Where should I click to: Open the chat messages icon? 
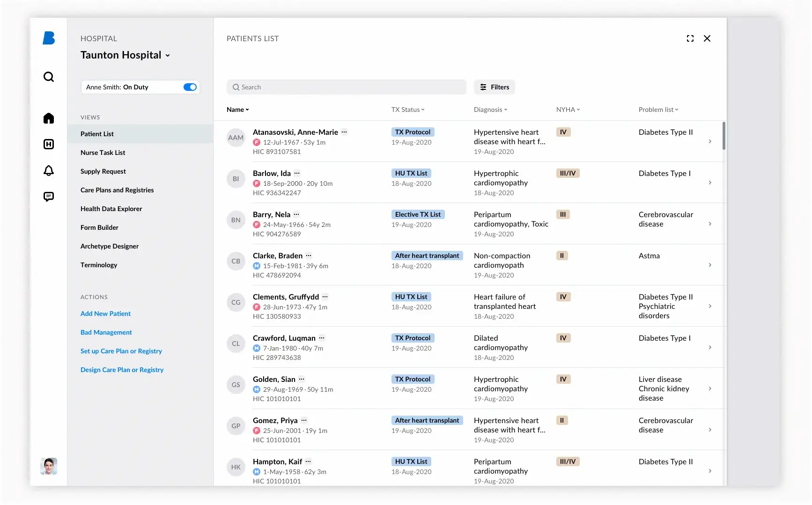pyautogui.click(x=49, y=197)
